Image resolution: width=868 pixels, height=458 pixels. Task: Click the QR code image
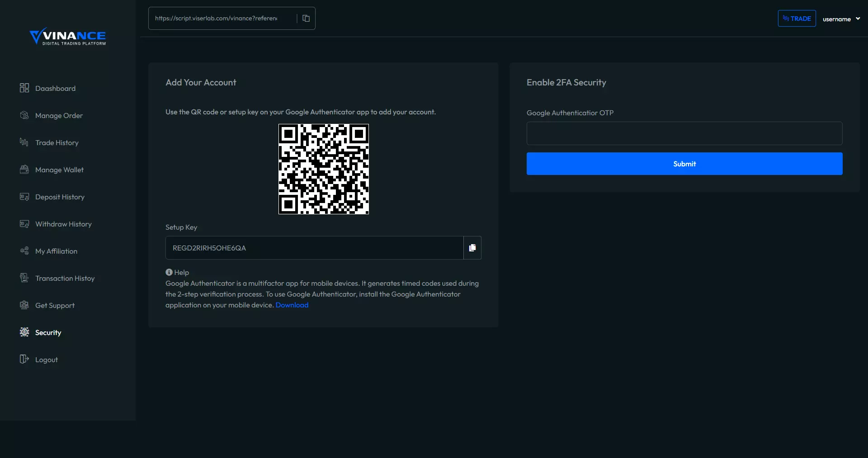point(324,169)
